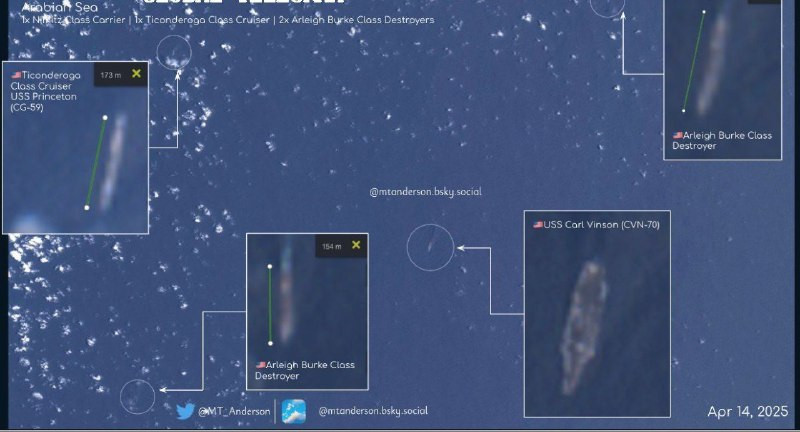Click the Arleigh Burke label in 154 m inset
Viewport: 800px width, 432px height.
(305, 370)
